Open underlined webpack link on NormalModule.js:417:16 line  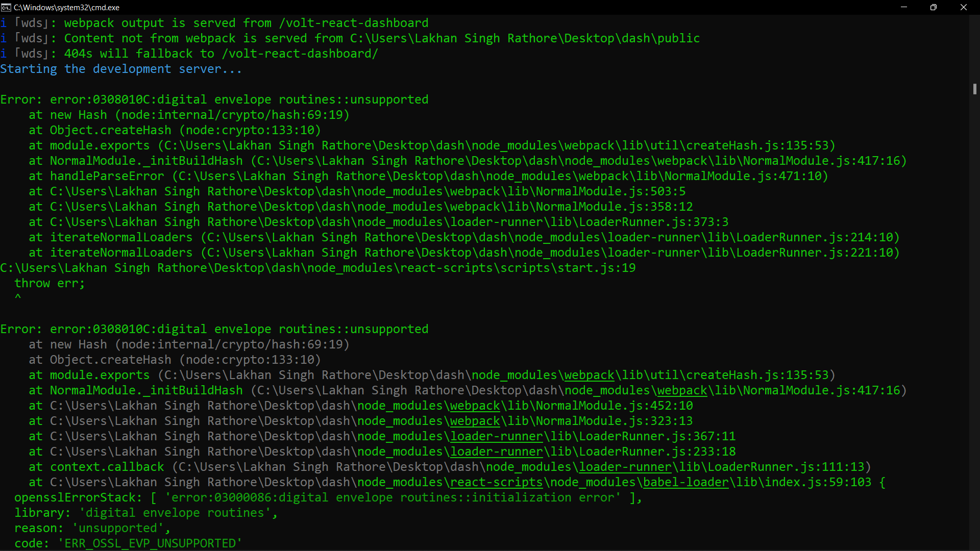coord(682,391)
